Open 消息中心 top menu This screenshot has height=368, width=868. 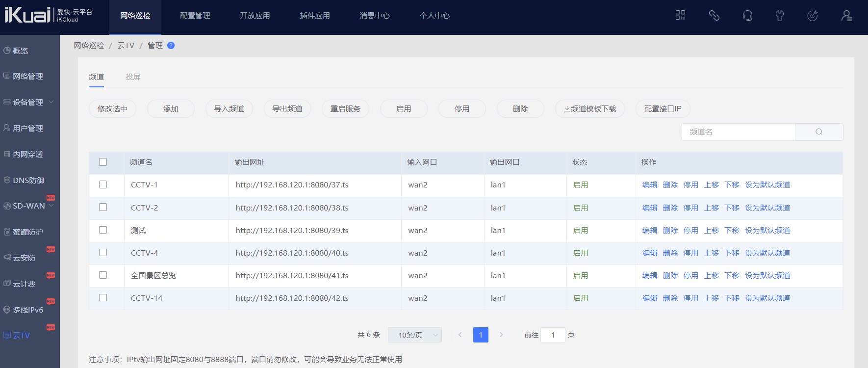pyautogui.click(x=375, y=16)
